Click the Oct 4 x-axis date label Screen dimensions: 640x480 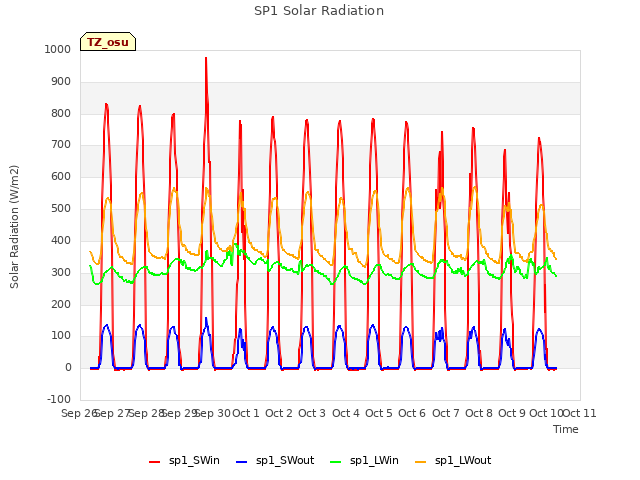tap(346, 413)
